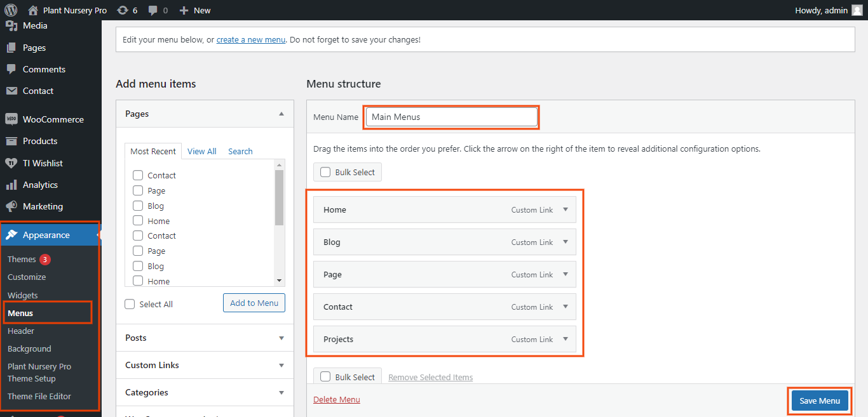The image size is (868, 417).
Task: Expand the Projects menu item arrow
Action: [x=566, y=339]
